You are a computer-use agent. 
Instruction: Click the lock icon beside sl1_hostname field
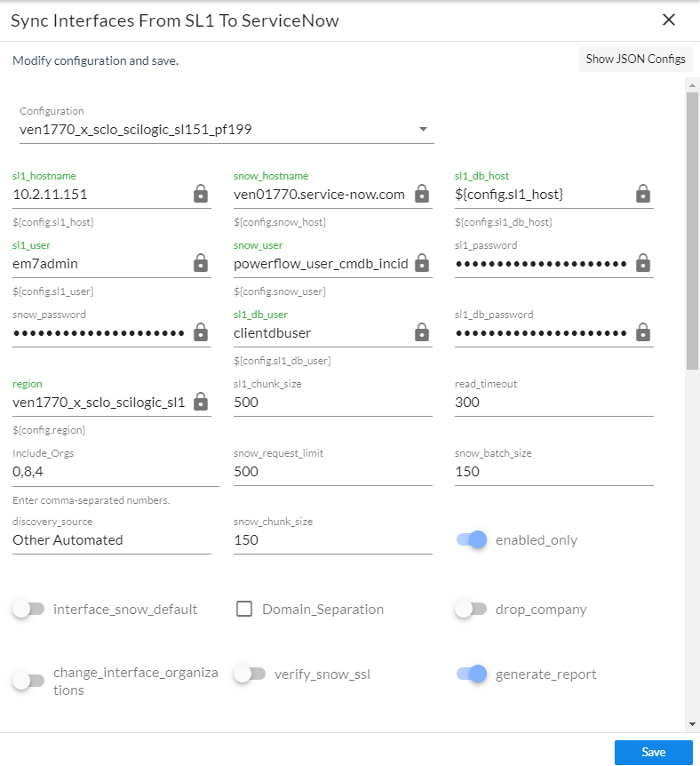[201, 194]
